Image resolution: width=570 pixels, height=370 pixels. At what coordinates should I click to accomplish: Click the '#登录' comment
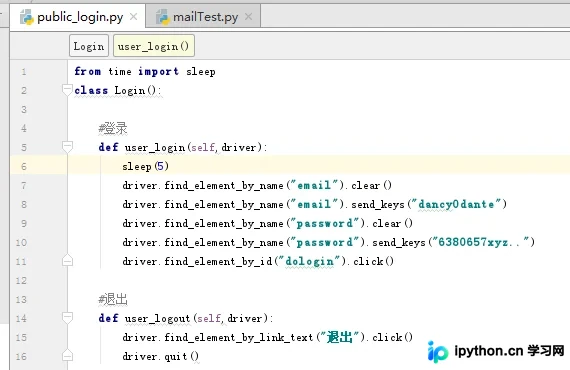[x=113, y=128]
